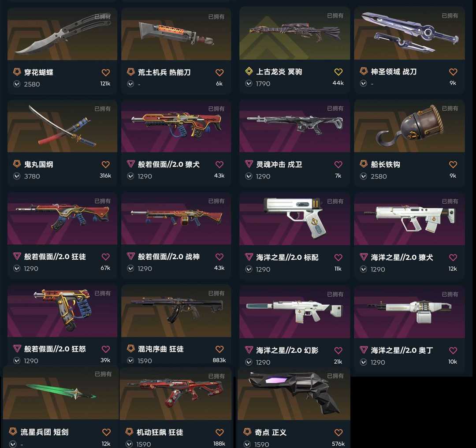Toggle heart on 鬼丸国纲 skin card
The width and height of the screenshot is (476, 448).
click(105, 164)
